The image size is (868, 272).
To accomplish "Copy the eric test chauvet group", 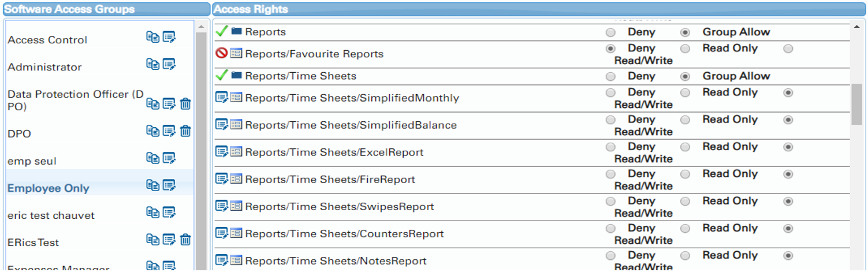I will coord(152,213).
